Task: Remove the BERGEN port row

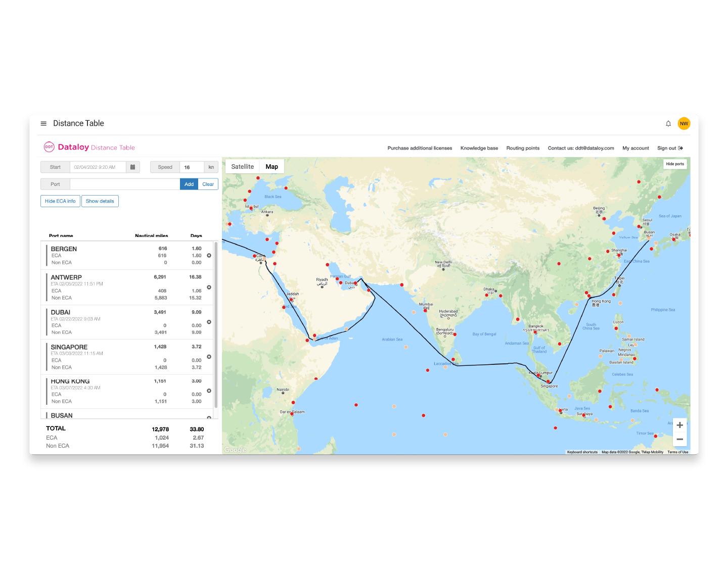Action: pos(209,256)
